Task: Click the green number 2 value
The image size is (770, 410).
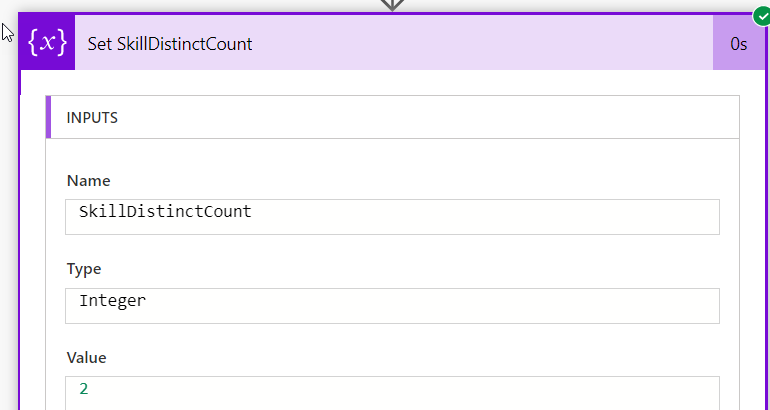Action: [x=83, y=389]
